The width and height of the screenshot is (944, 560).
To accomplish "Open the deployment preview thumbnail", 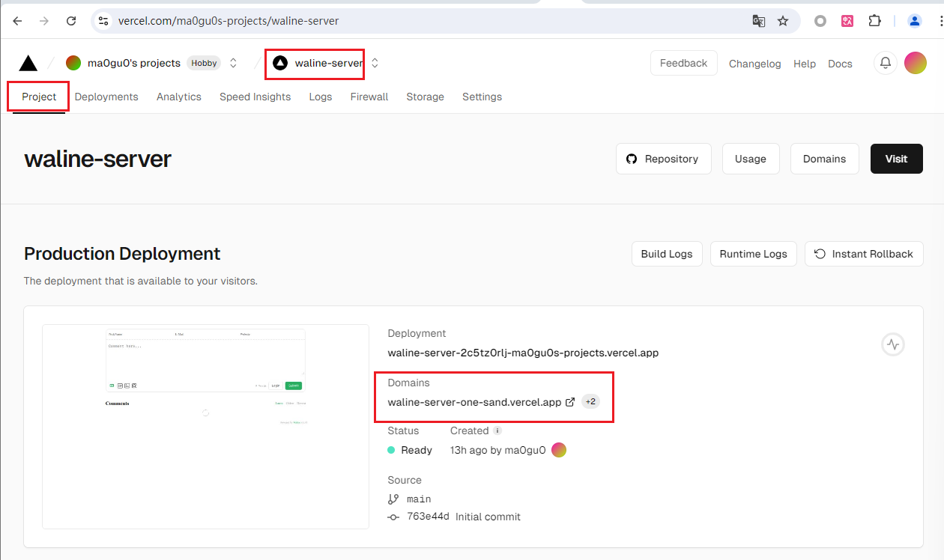I will [x=206, y=426].
